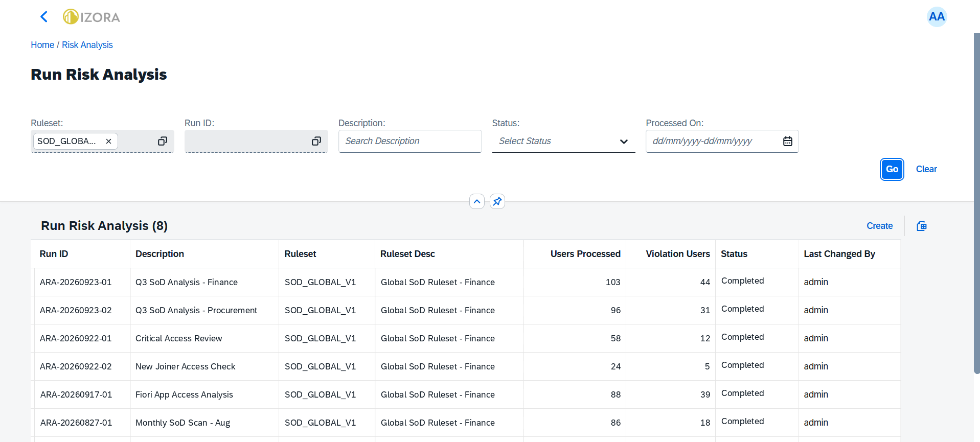Open the Risk Analysis breadcrumb link
Screen dimensions: 980x442
(x=87, y=45)
